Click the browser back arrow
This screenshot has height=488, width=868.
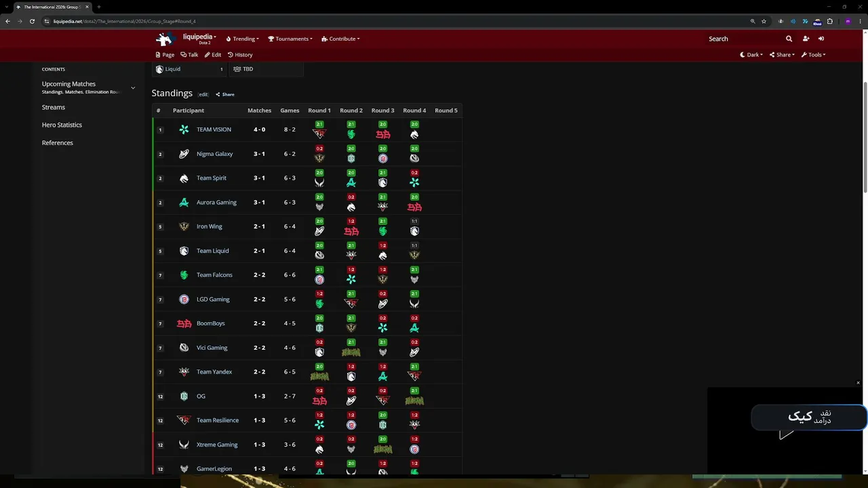7,21
